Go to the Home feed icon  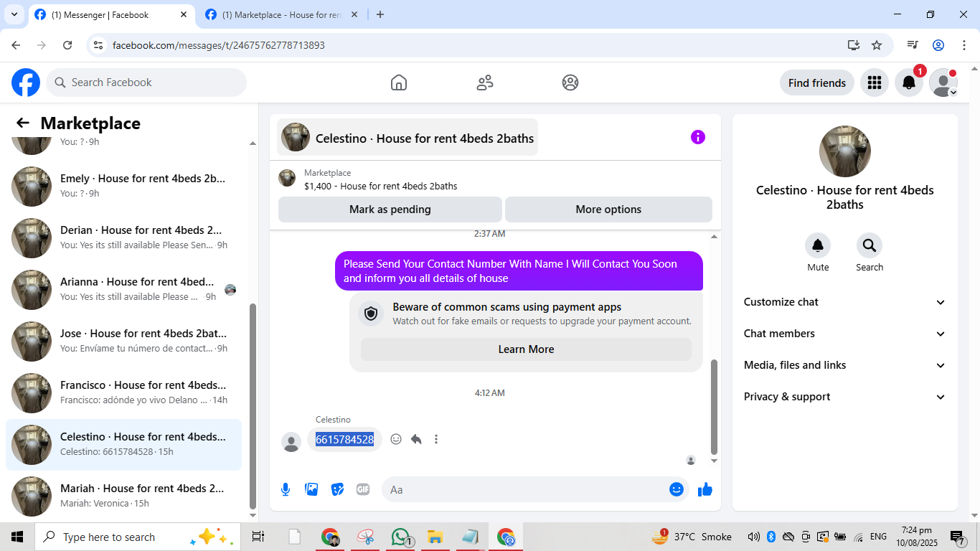point(399,83)
